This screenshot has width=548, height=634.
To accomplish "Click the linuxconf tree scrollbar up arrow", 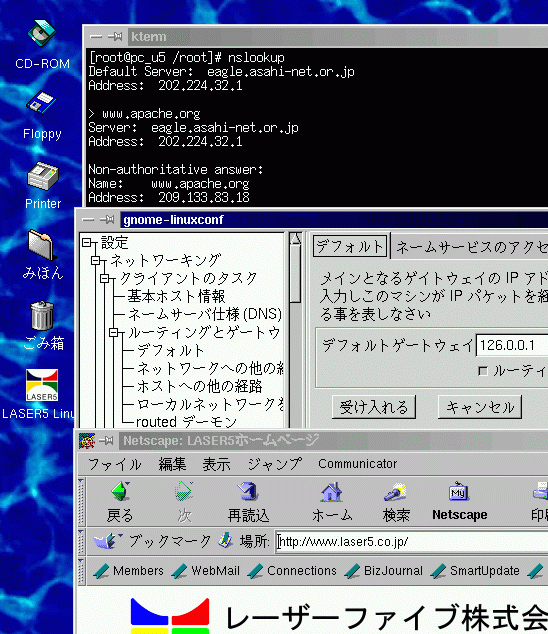I will click(296, 239).
